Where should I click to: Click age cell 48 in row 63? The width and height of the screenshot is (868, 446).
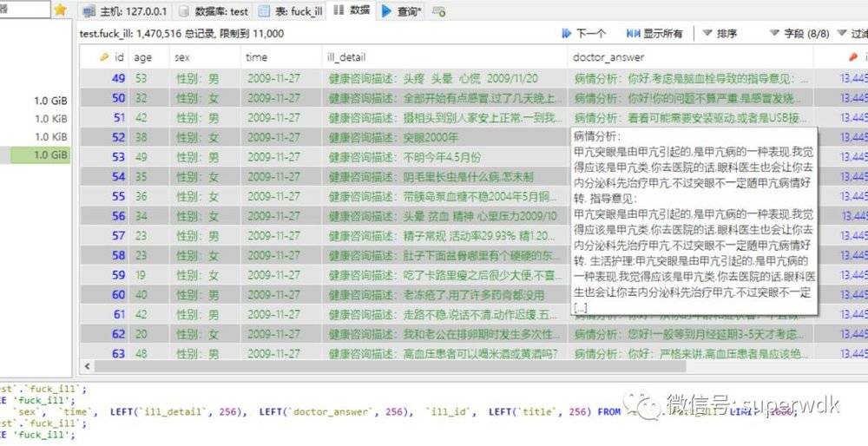pyautogui.click(x=149, y=354)
